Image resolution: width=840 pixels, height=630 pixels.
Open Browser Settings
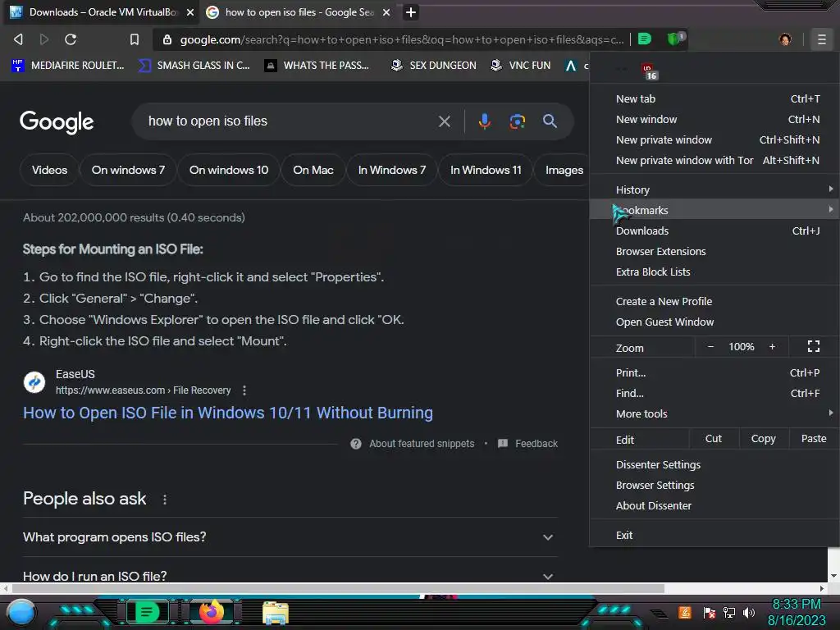714,485
